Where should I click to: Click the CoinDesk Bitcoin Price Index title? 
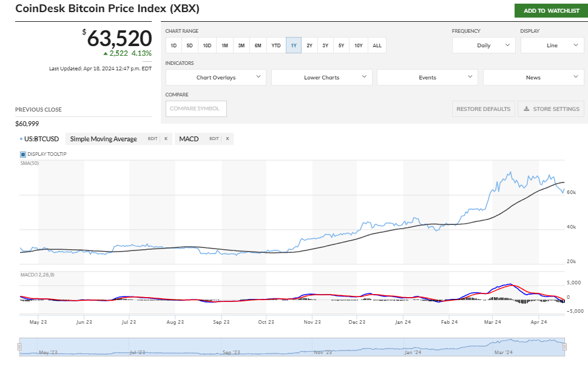click(x=107, y=8)
